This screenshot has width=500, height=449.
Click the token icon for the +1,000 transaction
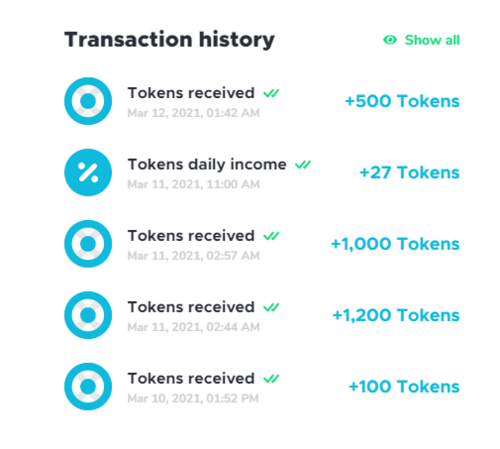88,244
